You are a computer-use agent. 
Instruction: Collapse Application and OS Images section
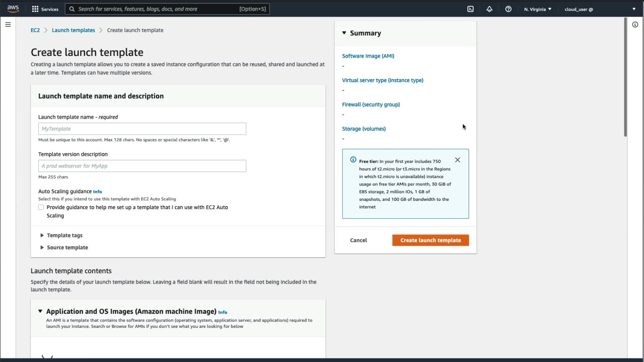(40, 311)
